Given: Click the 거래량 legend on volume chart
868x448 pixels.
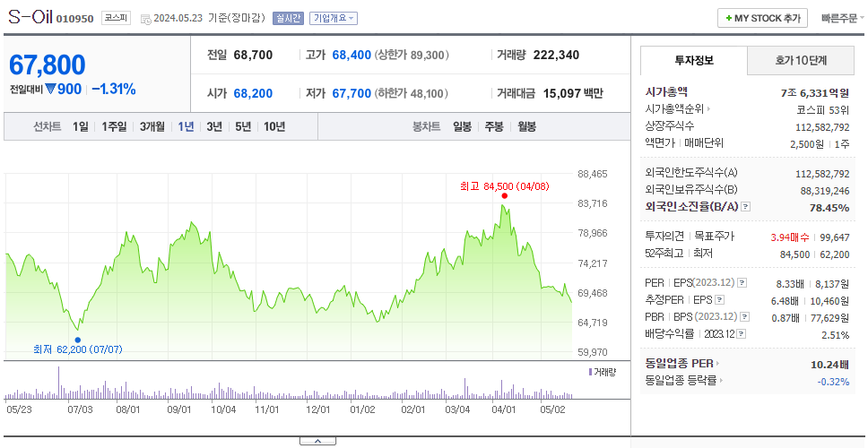Looking at the screenshot, I should click(603, 372).
